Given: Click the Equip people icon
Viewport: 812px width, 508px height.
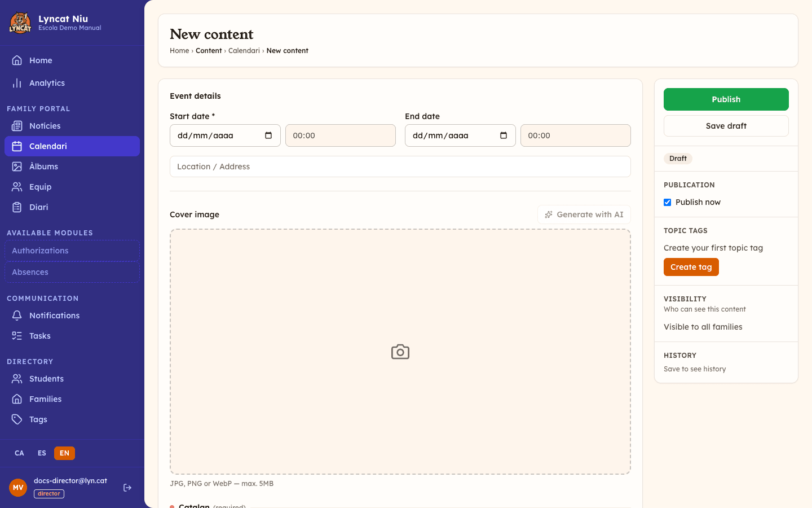Looking at the screenshot, I should pyautogui.click(x=17, y=187).
